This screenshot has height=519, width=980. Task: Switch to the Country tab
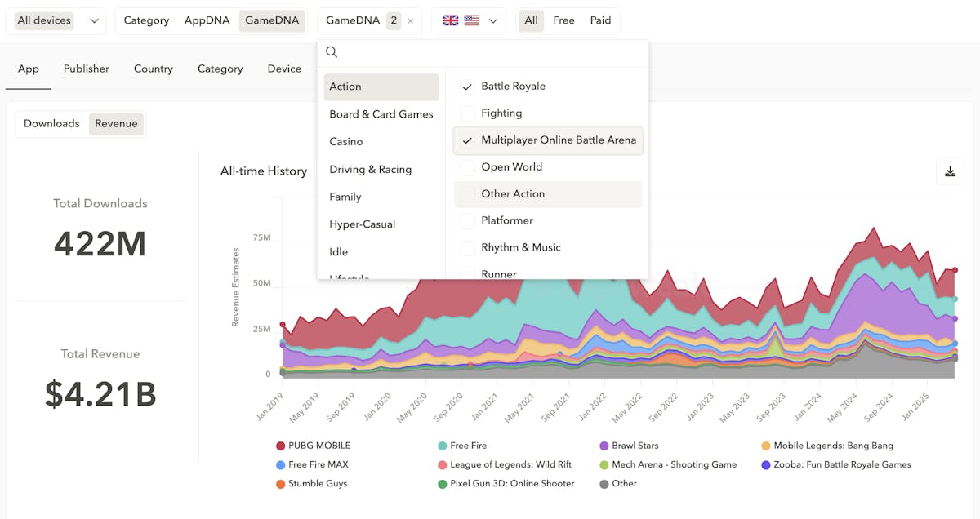click(154, 69)
